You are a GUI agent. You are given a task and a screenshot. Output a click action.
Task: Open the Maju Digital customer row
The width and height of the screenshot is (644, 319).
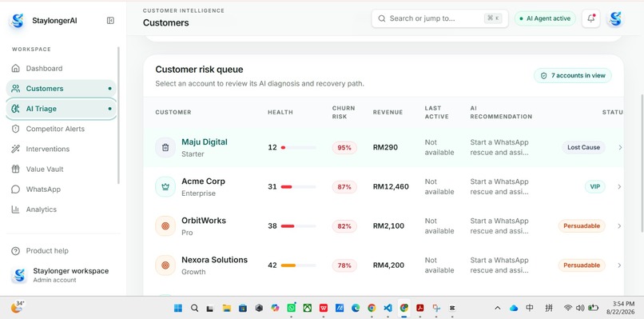click(384, 147)
